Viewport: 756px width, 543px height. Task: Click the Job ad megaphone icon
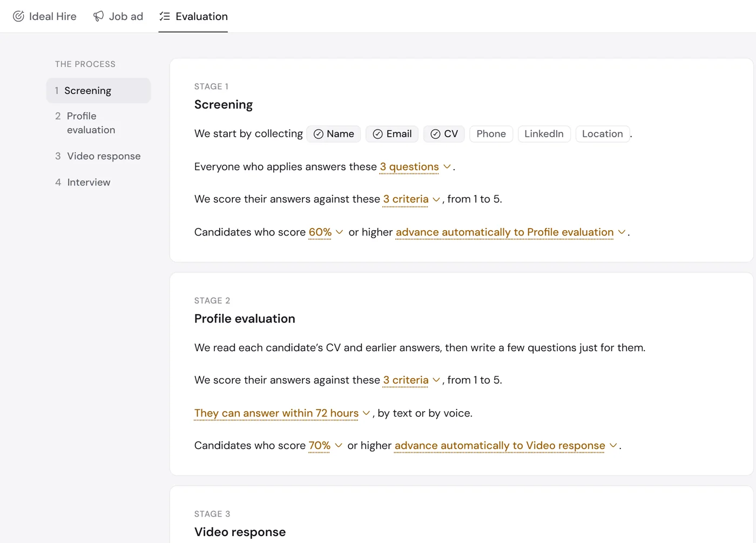click(x=98, y=16)
